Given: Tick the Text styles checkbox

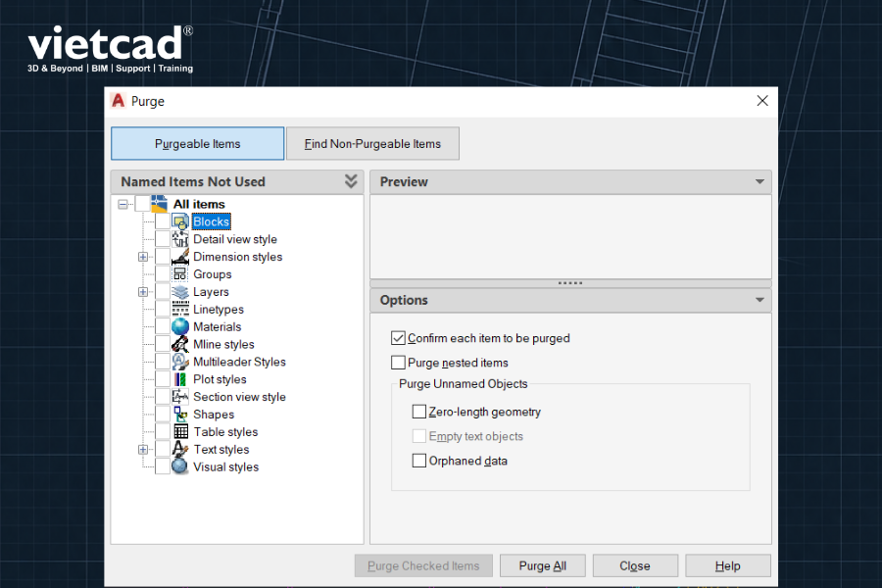Looking at the screenshot, I should (163, 449).
